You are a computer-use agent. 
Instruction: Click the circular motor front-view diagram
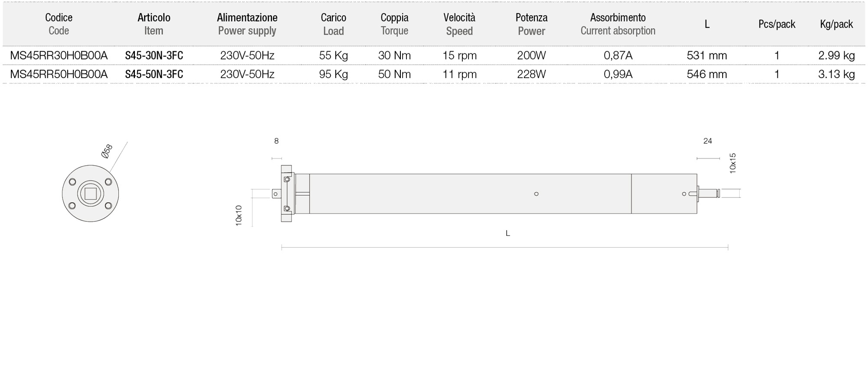click(90, 194)
